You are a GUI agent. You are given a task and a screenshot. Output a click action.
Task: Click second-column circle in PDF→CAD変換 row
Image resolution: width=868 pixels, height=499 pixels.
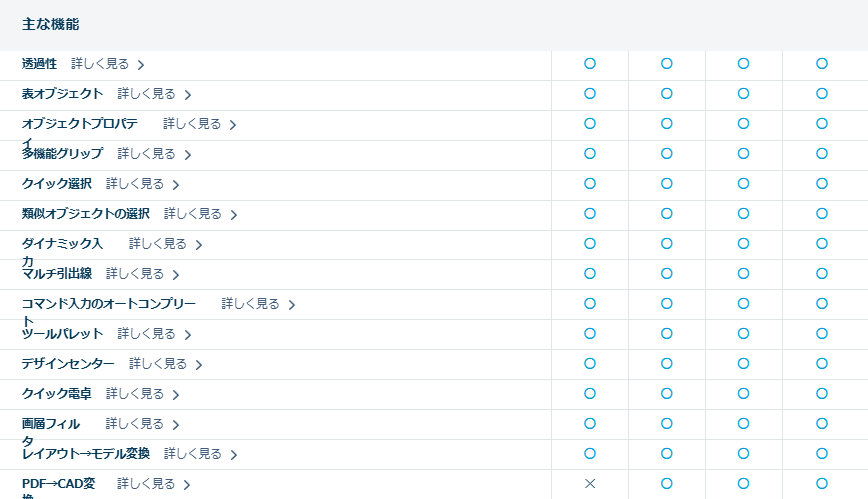click(x=667, y=484)
